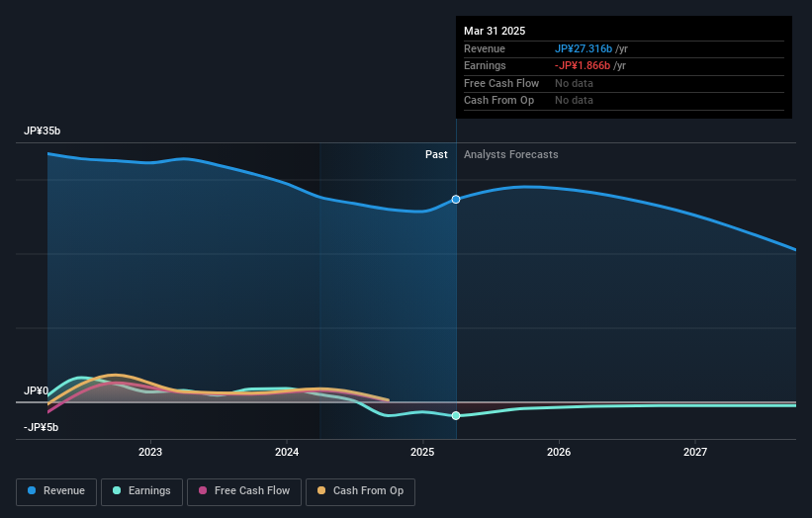The image size is (812, 518).
Task: Click the Cash From Op row in the tooltip
Action: click(623, 101)
